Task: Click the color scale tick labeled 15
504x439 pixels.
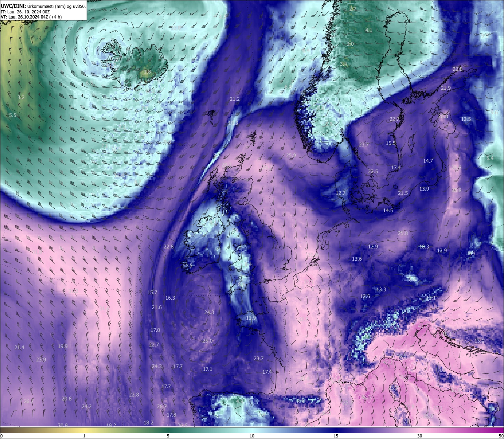Action: pyautogui.click(x=336, y=436)
